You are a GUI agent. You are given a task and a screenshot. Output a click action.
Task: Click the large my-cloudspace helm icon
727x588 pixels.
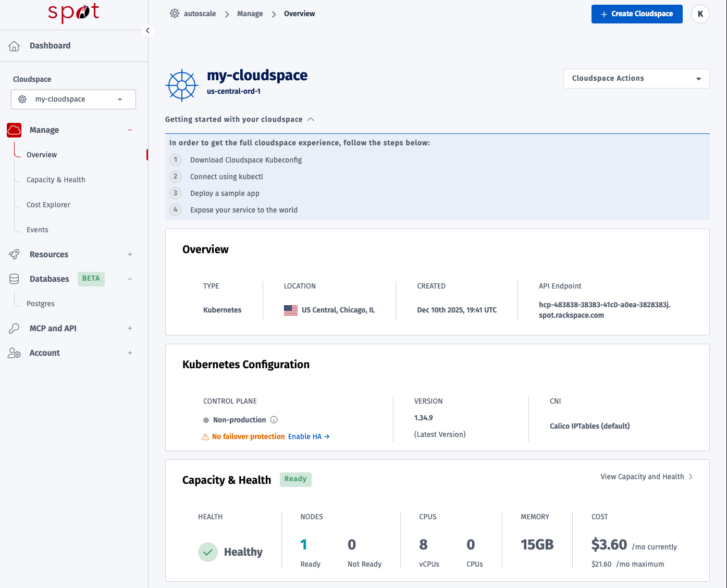(x=181, y=85)
